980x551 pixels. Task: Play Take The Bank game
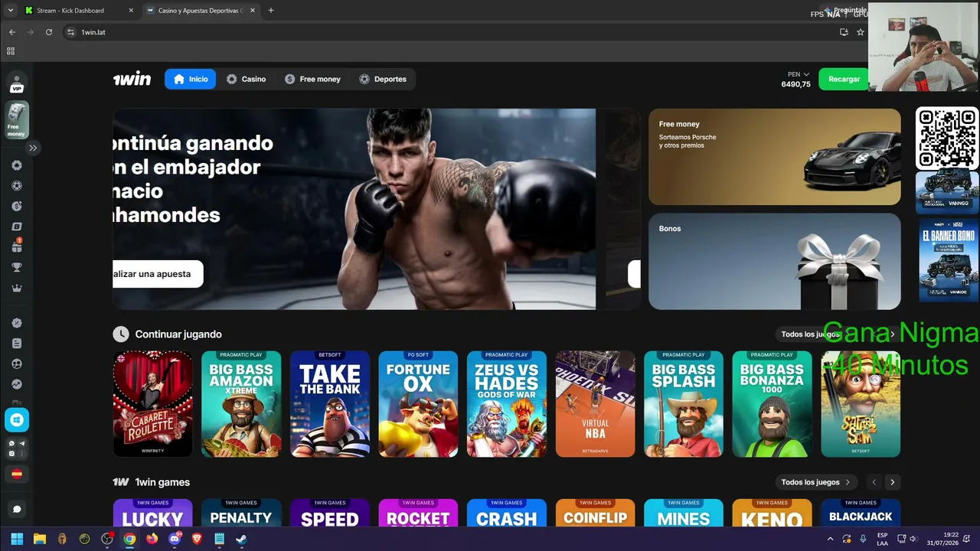[330, 404]
